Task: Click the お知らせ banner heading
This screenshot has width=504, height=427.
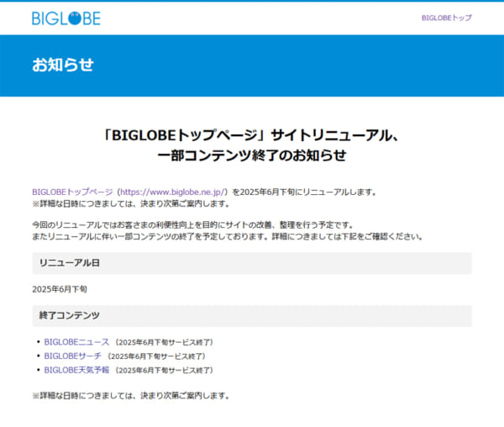Action: coord(63,65)
